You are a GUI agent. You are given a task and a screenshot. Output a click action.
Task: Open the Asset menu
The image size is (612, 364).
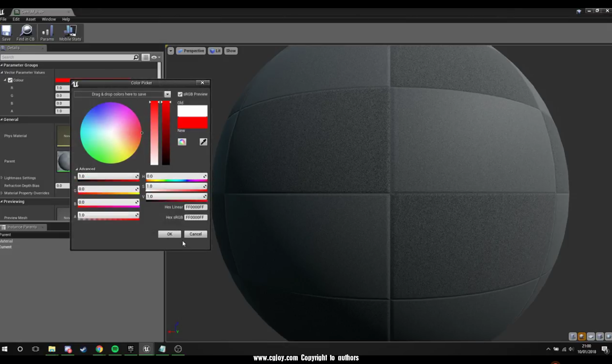[x=31, y=19]
